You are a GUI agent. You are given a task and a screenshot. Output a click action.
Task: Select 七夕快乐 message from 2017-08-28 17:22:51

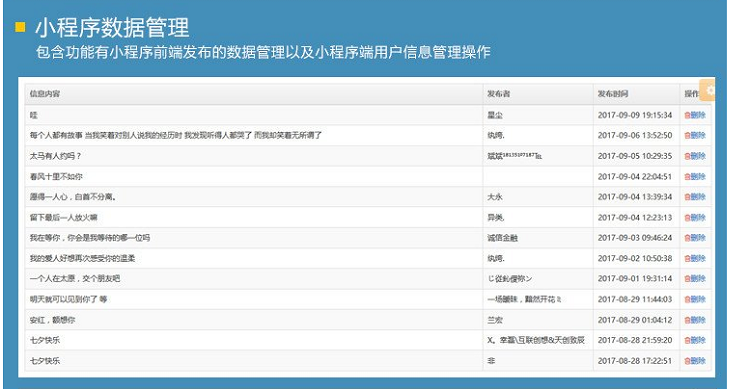point(45,361)
